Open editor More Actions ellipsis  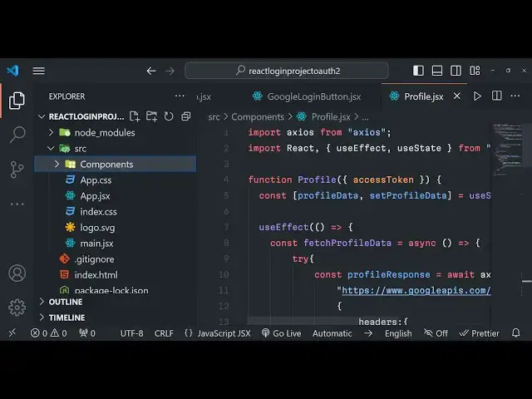[x=515, y=96]
